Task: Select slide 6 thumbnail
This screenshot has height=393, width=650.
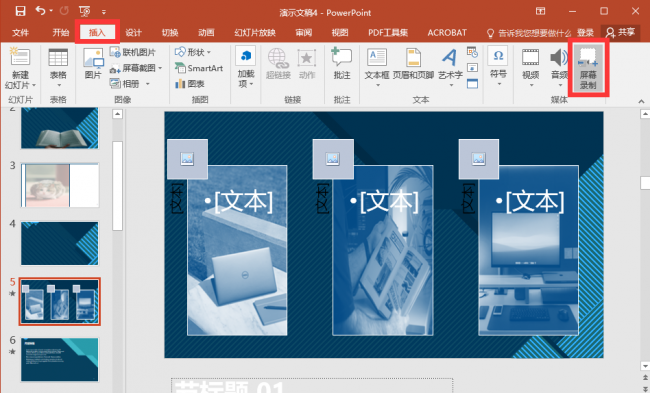Action: click(x=60, y=359)
